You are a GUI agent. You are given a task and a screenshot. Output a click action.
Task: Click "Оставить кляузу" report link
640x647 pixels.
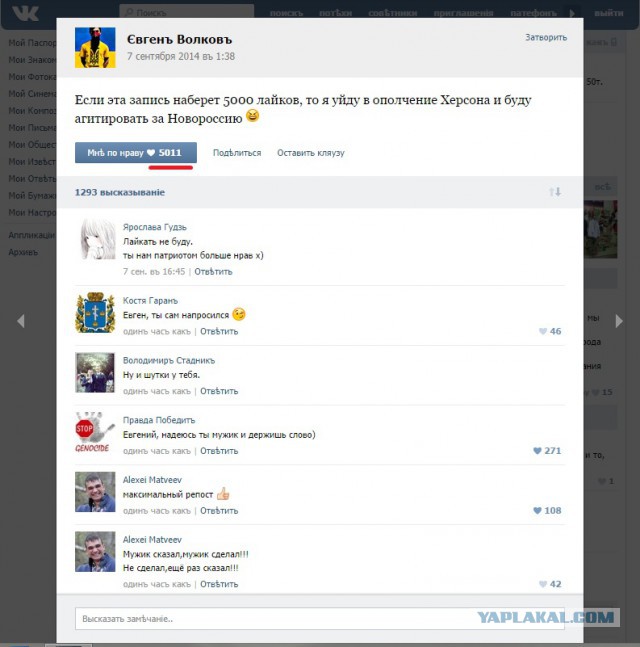coord(311,153)
